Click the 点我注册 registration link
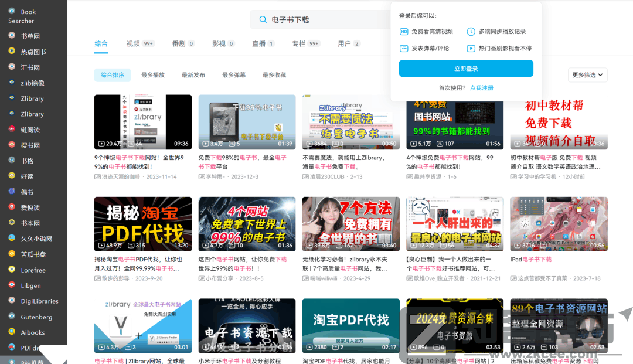This screenshot has height=364, width=633. click(481, 87)
